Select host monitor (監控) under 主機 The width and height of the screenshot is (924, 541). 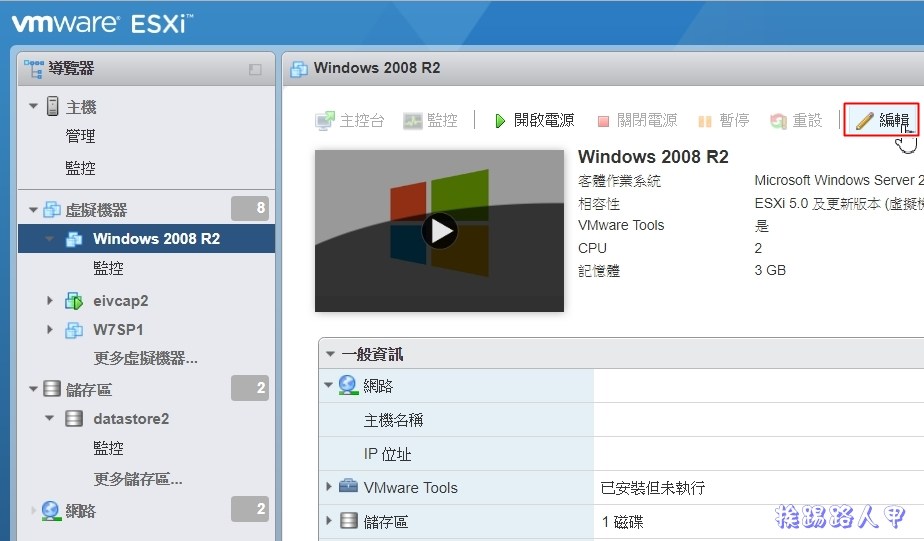point(80,169)
